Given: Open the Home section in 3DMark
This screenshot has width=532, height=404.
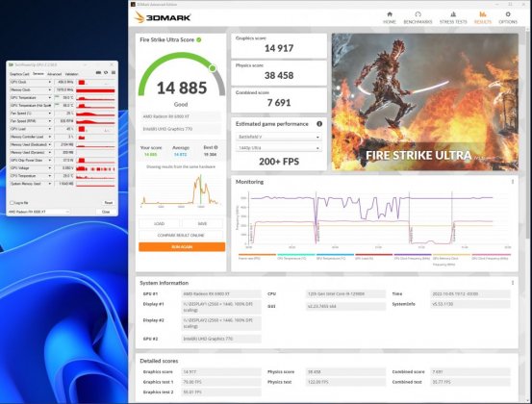Looking at the screenshot, I should tap(390, 17).
